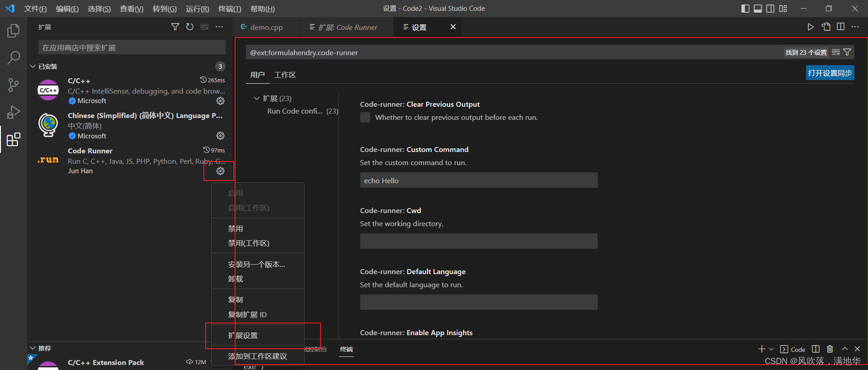Click Custom Command echo Hello field
Image resolution: width=868 pixels, height=370 pixels.
pos(479,180)
